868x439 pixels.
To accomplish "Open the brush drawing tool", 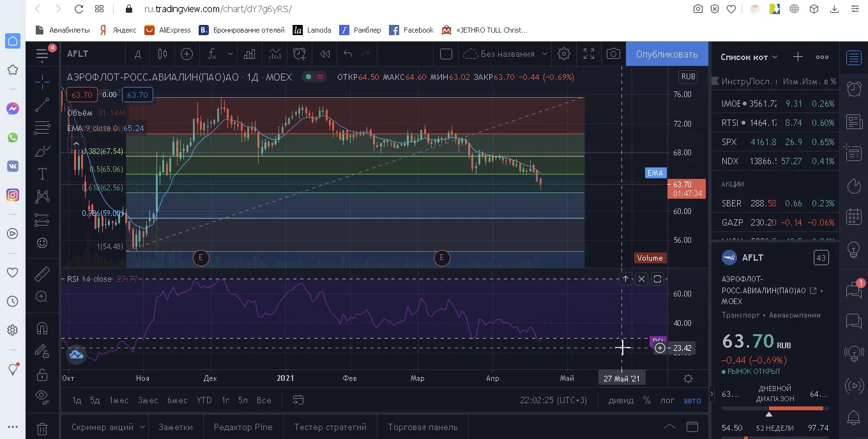I will click(x=42, y=151).
